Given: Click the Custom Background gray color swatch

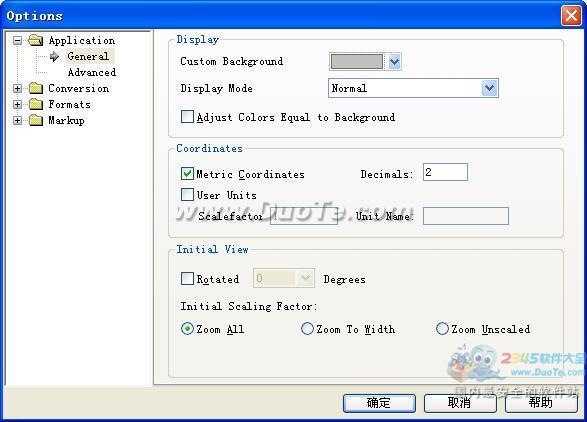Looking at the screenshot, I should tap(357, 61).
